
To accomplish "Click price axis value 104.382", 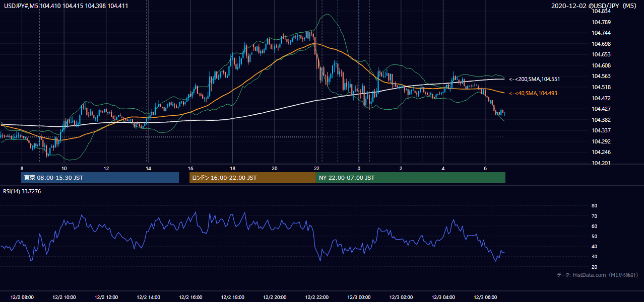I will pyautogui.click(x=601, y=120).
